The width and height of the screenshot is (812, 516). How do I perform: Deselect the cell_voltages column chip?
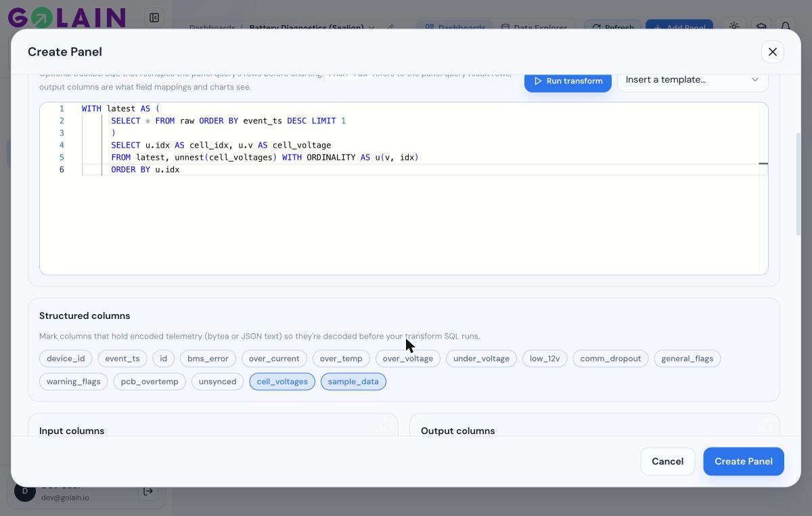pos(282,381)
